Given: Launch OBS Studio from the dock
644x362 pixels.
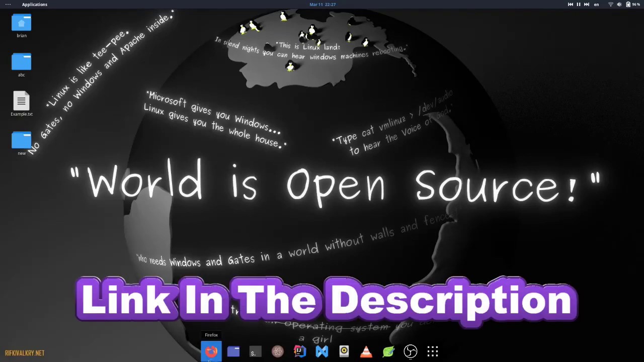Looking at the screenshot, I should (x=411, y=351).
